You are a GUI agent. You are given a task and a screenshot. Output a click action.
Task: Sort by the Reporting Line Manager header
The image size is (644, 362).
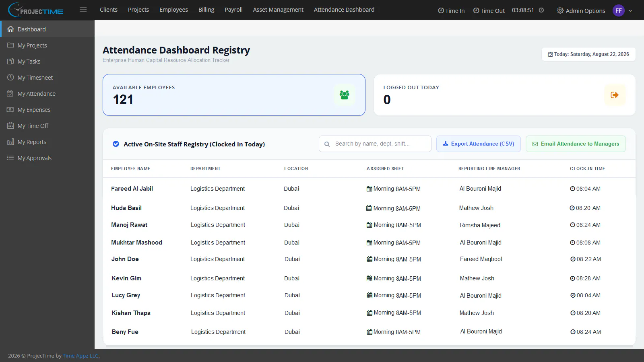(489, 169)
